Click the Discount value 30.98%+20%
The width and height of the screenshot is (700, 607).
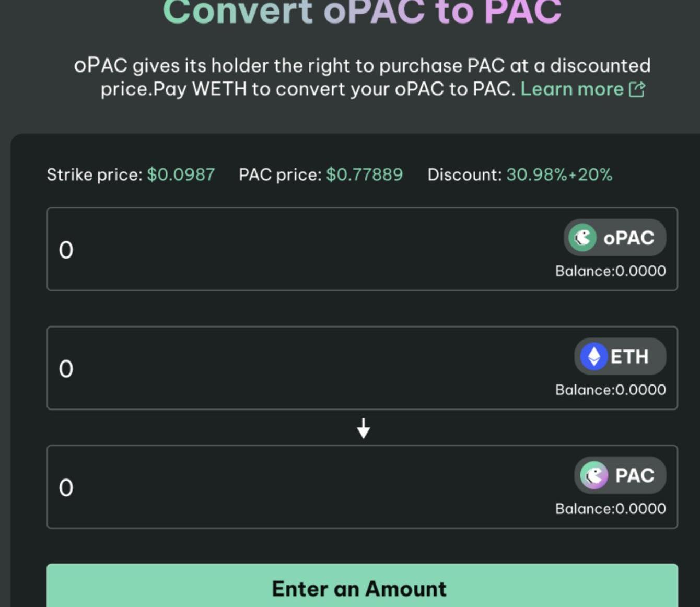point(559,174)
